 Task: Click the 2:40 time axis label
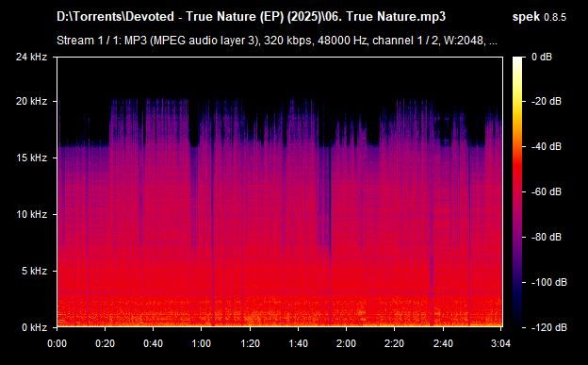(443, 343)
